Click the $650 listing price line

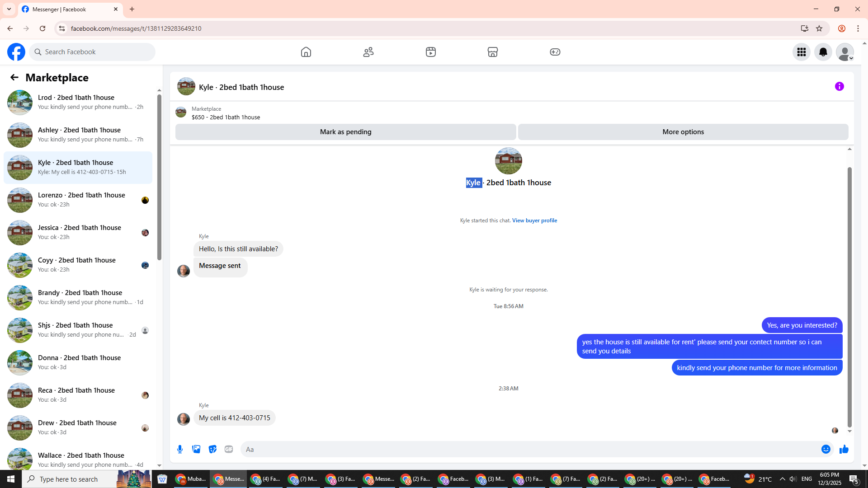coord(226,117)
